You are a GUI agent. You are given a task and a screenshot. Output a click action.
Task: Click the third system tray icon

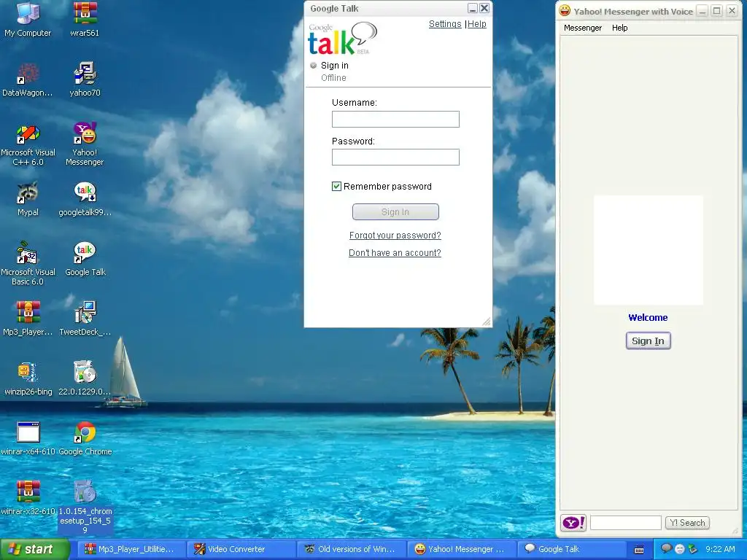(693, 549)
